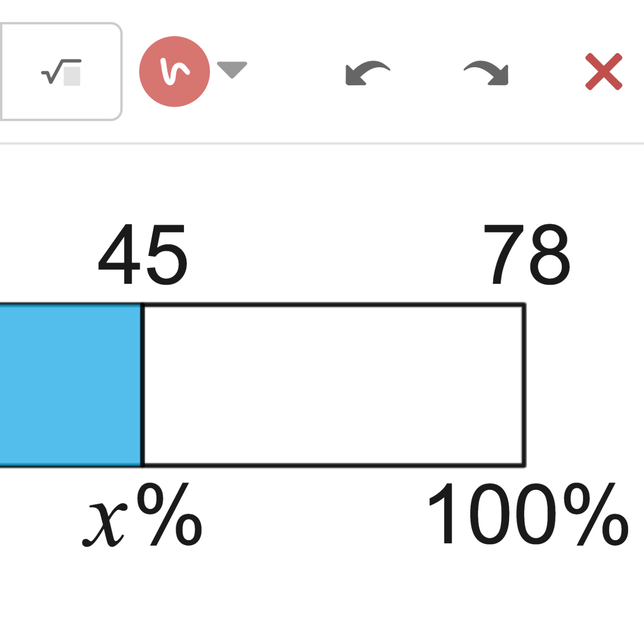Click the 100% label below the bar

[x=528, y=514]
